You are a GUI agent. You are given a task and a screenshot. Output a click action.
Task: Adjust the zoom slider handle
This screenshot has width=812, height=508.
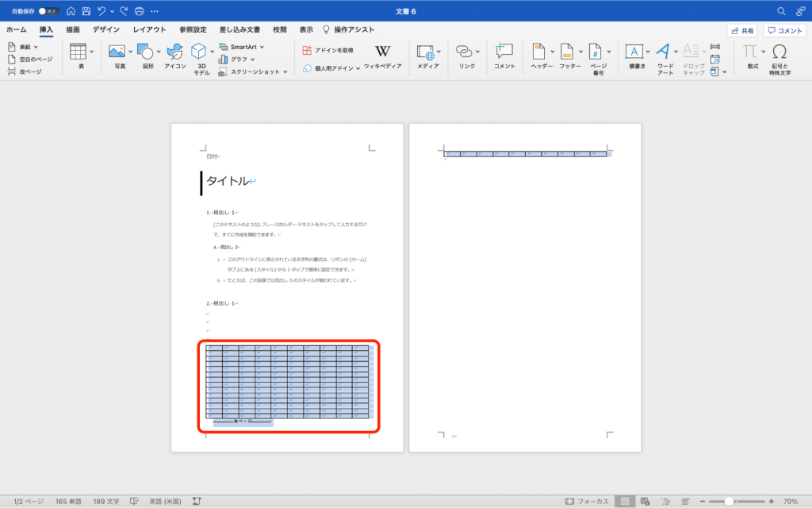point(729,502)
